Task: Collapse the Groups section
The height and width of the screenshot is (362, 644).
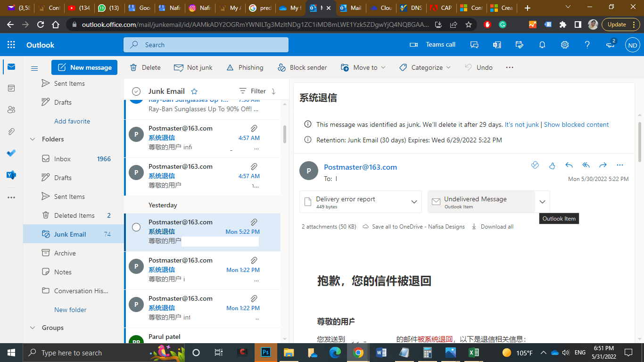Action: [33, 328]
